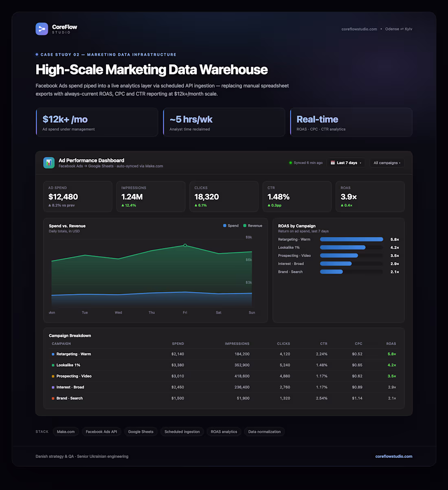Click the Retargeting · Warm ROAS bar
The width and height of the screenshot is (448, 490).
point(351,240)
